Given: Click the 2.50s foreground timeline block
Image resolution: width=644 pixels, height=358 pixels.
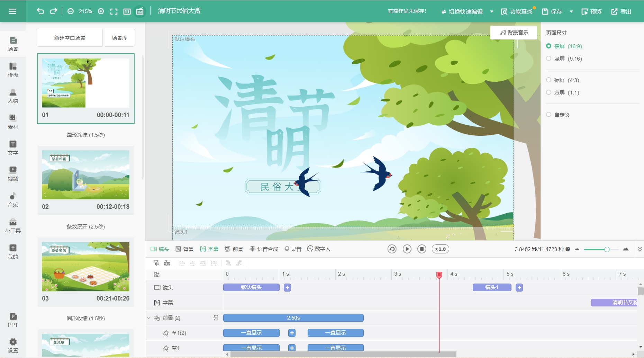Looking at the screenshot, I should coord(293,318).
